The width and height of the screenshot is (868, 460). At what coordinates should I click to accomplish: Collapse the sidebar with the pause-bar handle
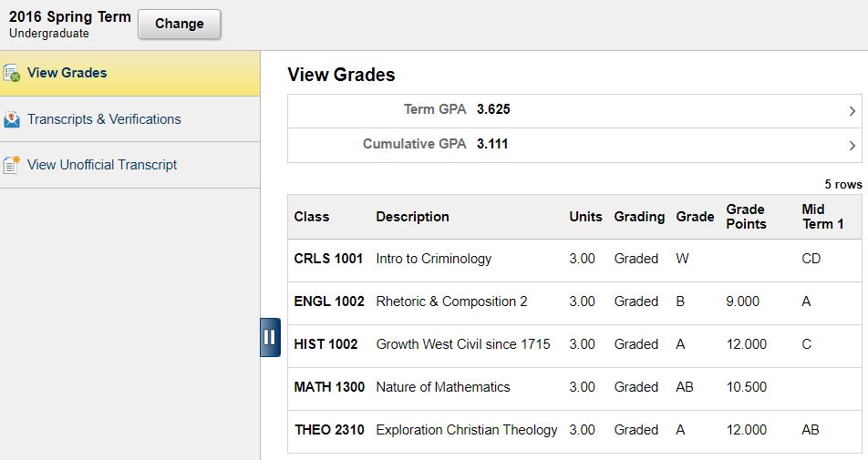pyautogui.click(x=270, y=337)
